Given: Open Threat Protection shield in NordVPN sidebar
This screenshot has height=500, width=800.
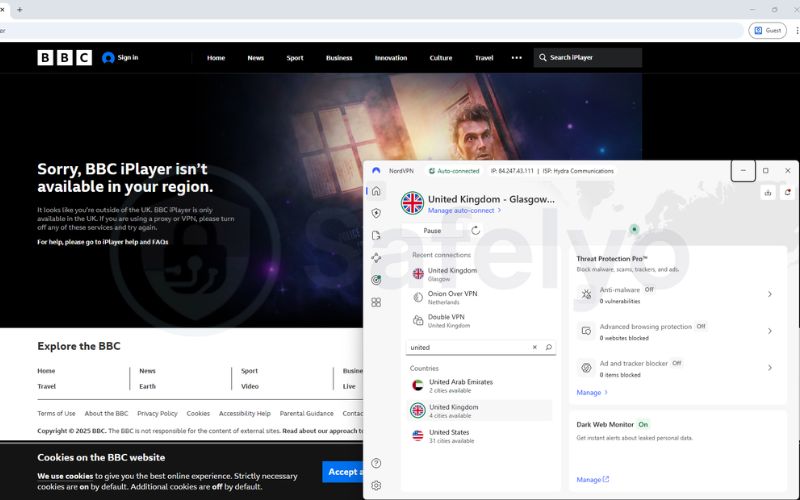Looking at the screenshot, I should (376, 213).
